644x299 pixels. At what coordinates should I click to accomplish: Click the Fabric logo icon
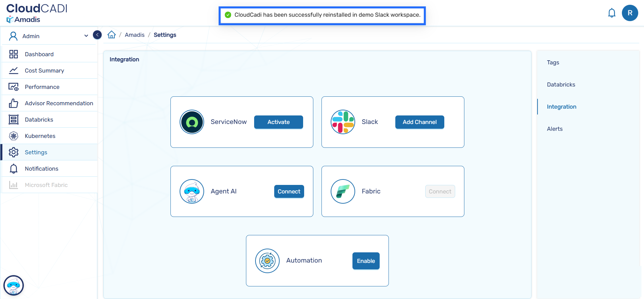point(343,191)
